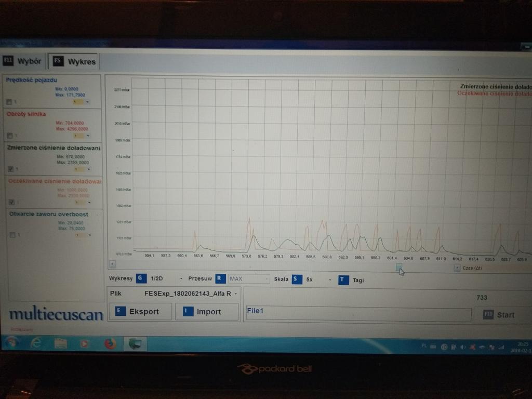Viewport: 532px width, 399px height.
Task: Enable the Prędkość pojazdu checkbox
Action: pyautogui.click(x=9, y=102)
